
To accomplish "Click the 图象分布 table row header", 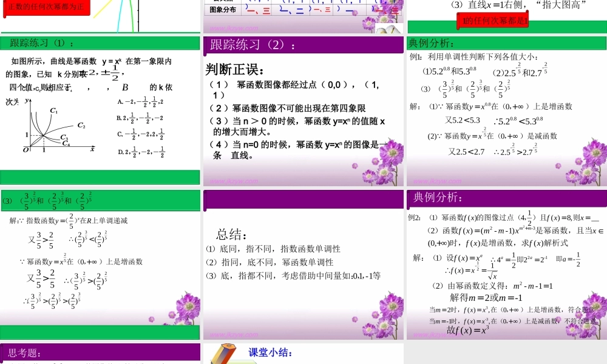I will (x=223, y=10).
